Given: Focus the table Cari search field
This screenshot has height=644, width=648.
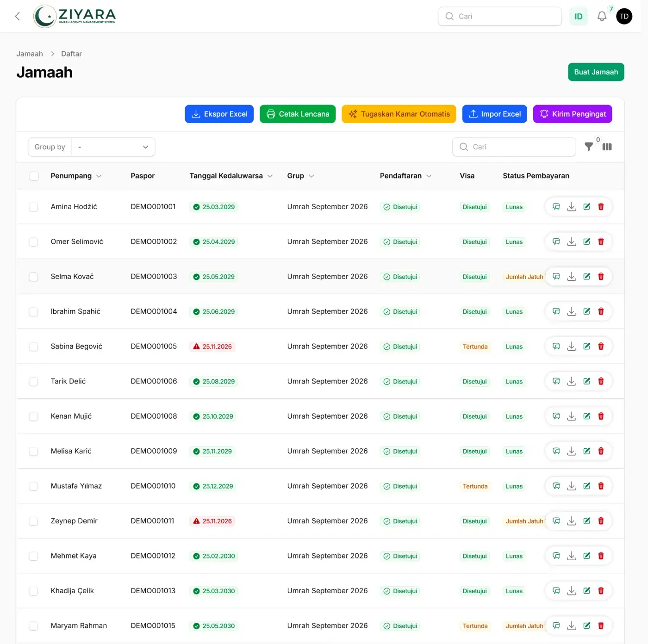Looking at the screenshot, I should click(x=514, y=147).
